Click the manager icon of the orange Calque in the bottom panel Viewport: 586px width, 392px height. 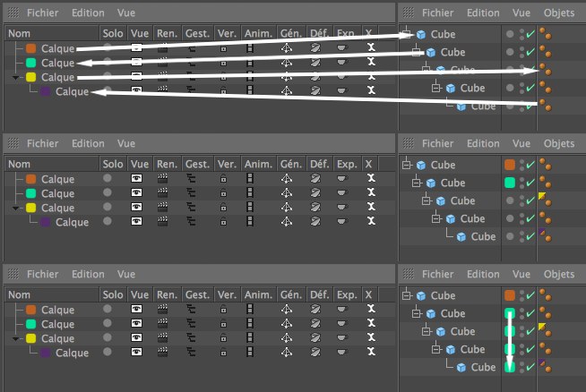[x=192, y=310]
